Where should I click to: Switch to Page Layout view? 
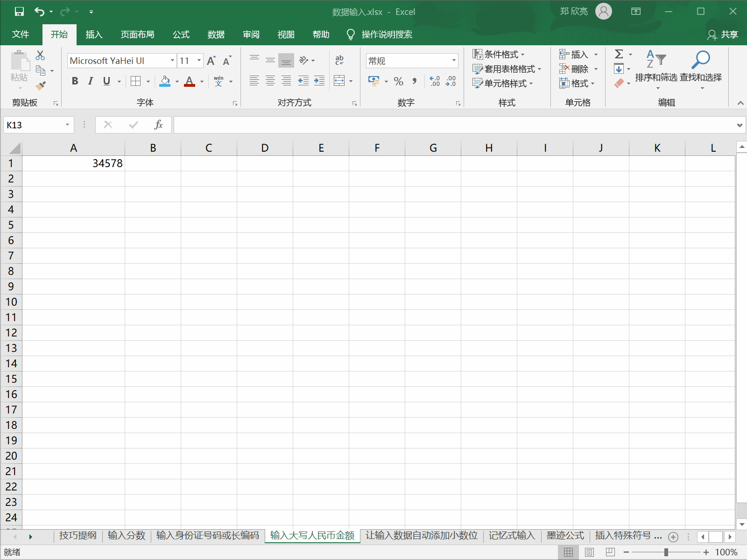[590, 552]
